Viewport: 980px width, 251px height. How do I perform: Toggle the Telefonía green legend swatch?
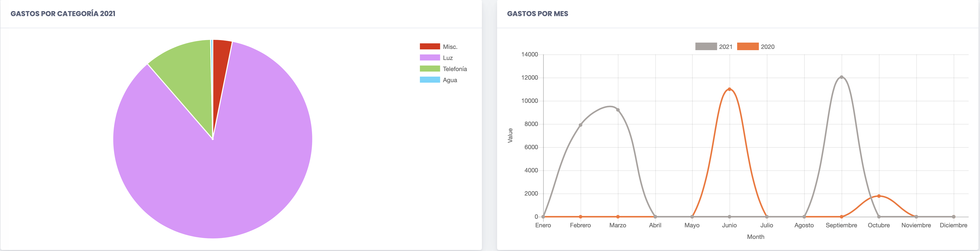pos(429,69)
